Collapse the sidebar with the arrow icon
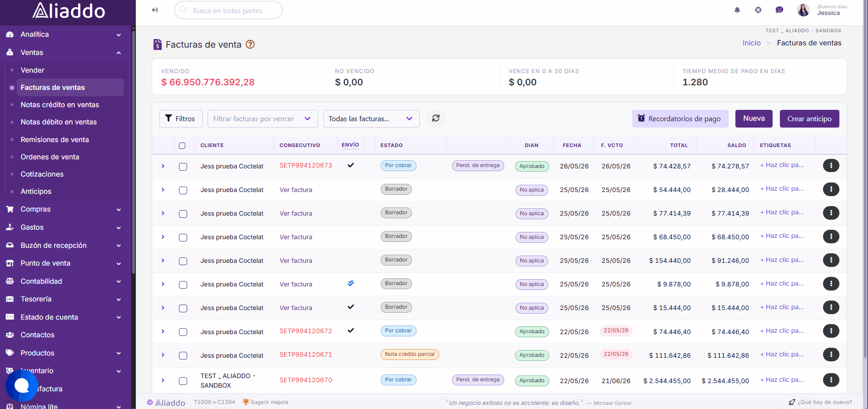 click(x=155, y=10)
